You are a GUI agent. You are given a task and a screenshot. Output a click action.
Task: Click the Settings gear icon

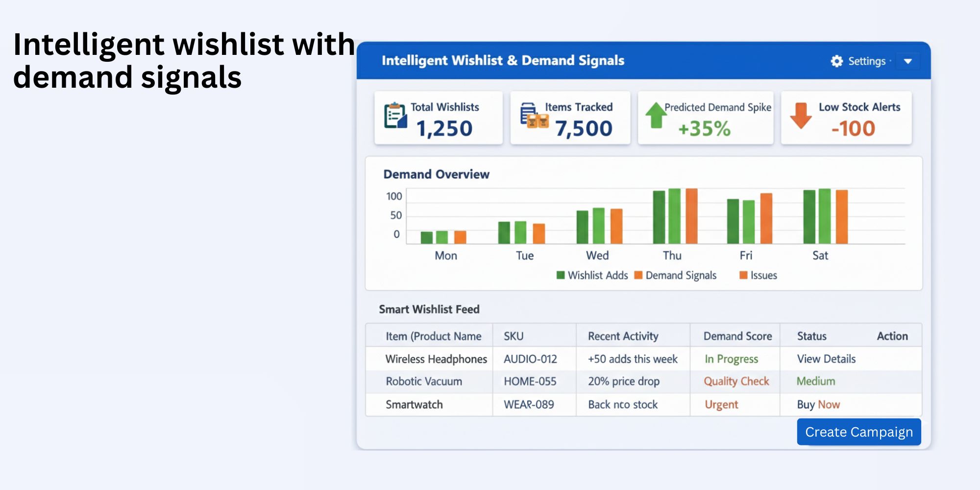point(836,61)
